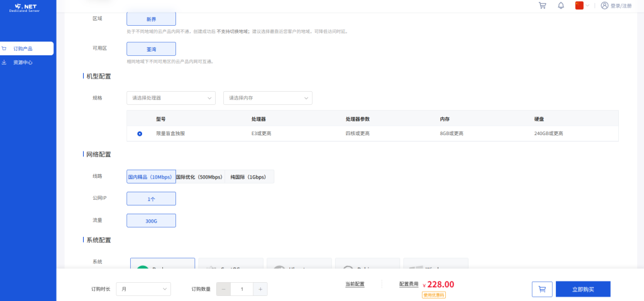This screenshot has height=301, width=644.
Task: Click the 资源中心 download icon in sidebar
Action: (5, 62)
